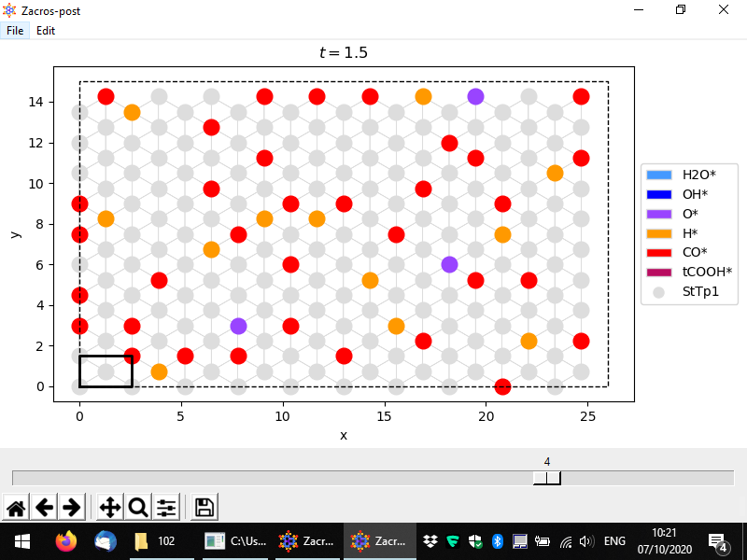Click the O* purple legend swatch

point(658,213)
